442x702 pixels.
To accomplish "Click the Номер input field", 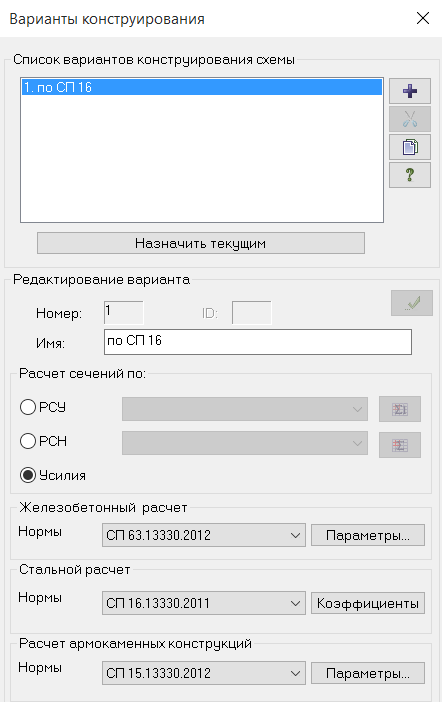I will 124,312.
